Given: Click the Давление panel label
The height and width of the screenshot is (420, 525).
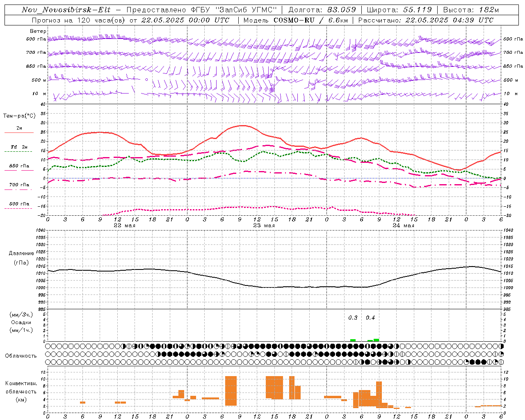Looking at the screenshot, I should pos(21,253).
